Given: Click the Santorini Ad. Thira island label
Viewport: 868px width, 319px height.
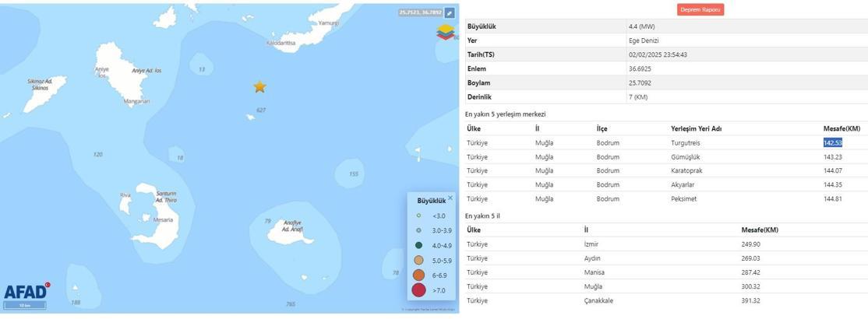Looking at the screenshot, I should click(166, 197).
